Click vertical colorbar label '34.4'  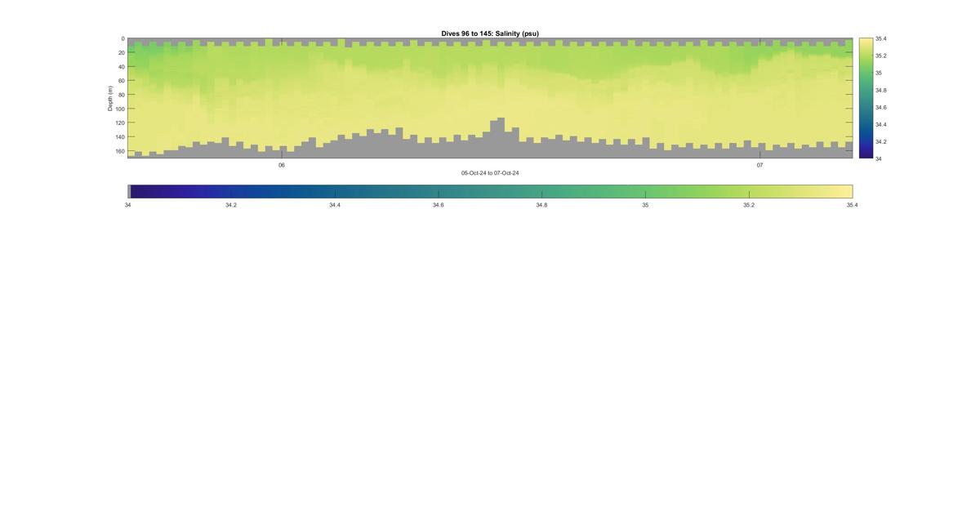click(x=881, y=124)
